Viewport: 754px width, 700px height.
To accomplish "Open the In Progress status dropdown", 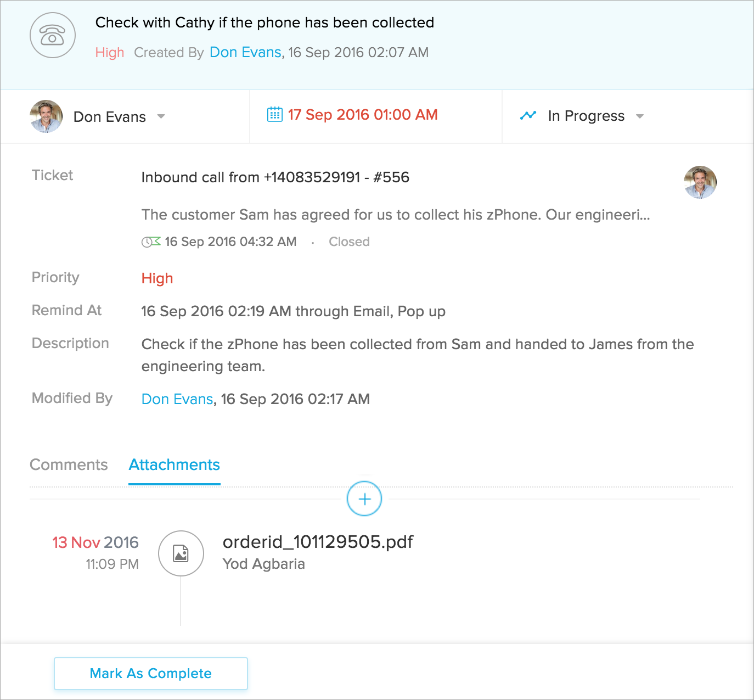I will pos(639,116).
